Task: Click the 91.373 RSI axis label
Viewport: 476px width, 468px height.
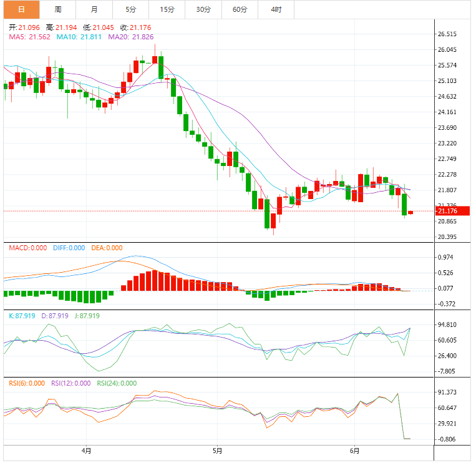Action: [447, 392]
